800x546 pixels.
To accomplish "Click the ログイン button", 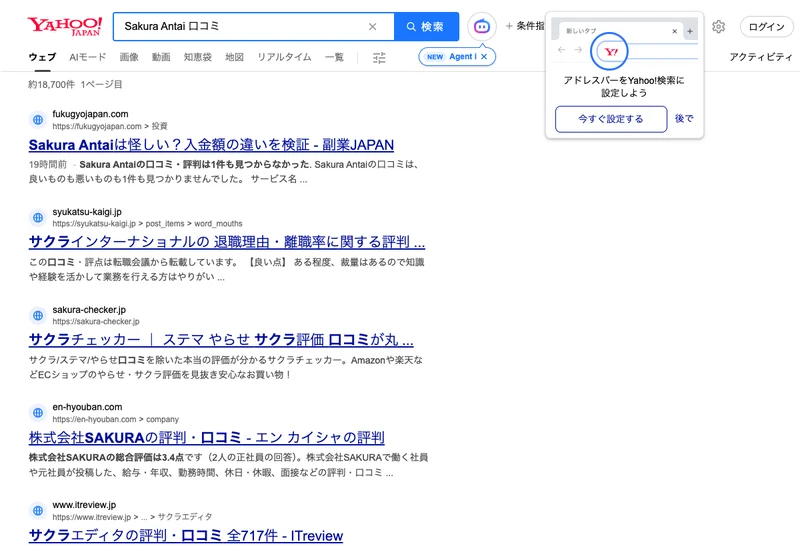I will [x=766, y=27].
